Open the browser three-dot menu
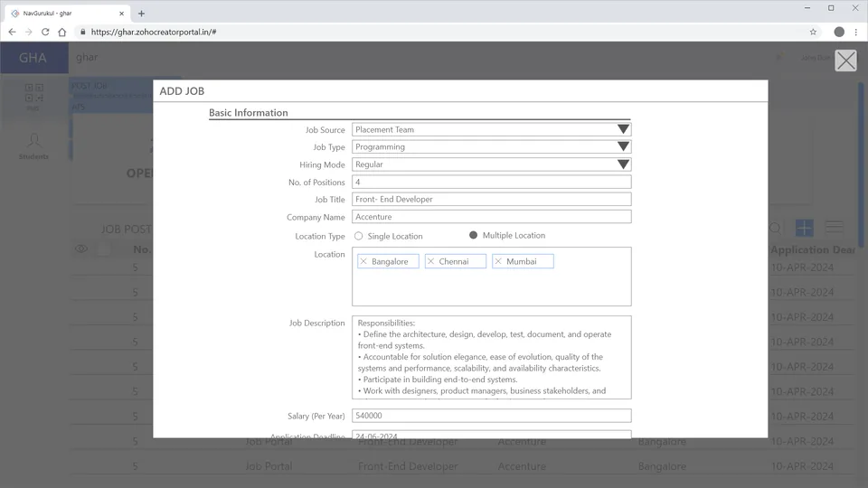 856,33
